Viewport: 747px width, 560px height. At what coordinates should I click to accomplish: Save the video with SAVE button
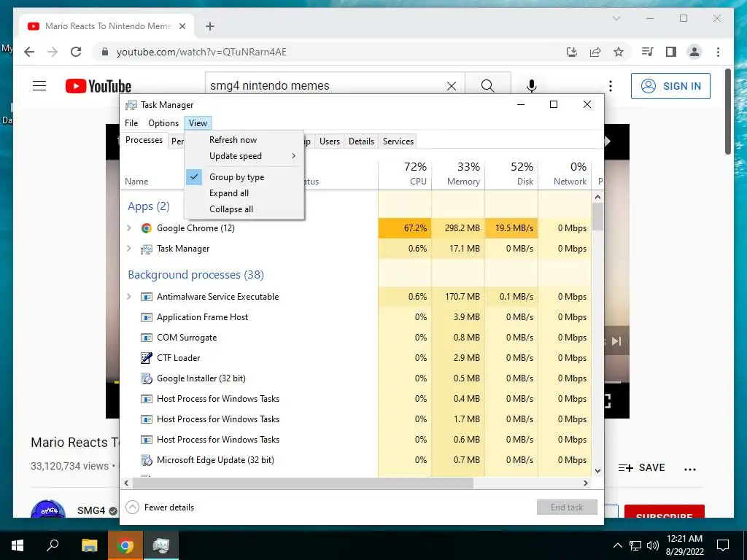point(641,467)
